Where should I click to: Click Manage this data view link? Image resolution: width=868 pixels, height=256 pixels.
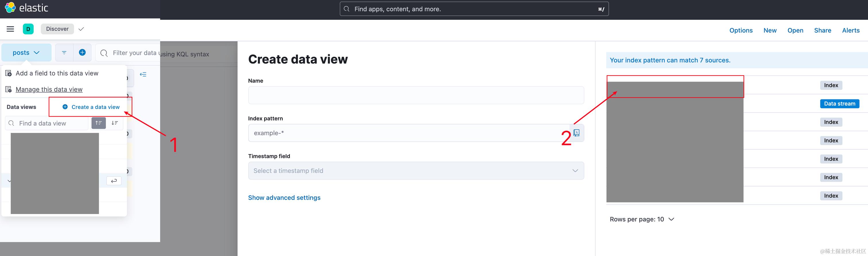(x=49, y=89)
